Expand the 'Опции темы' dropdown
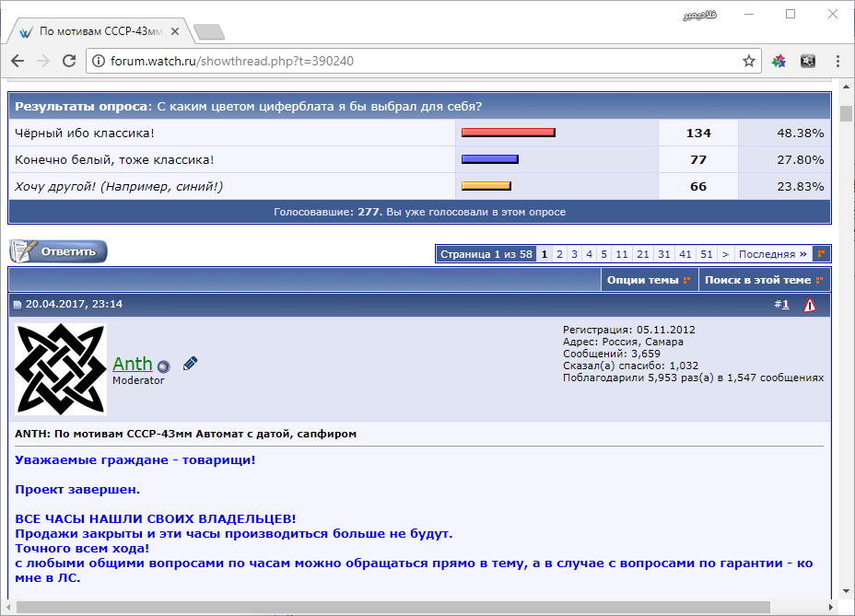Viewport: 855px width, 616px height. click(x=649, y=280)
